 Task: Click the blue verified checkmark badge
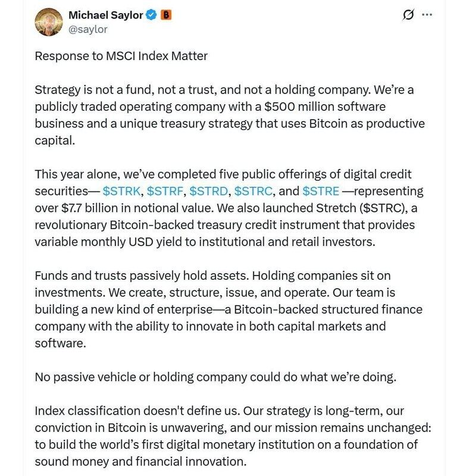tap(151, 15)
